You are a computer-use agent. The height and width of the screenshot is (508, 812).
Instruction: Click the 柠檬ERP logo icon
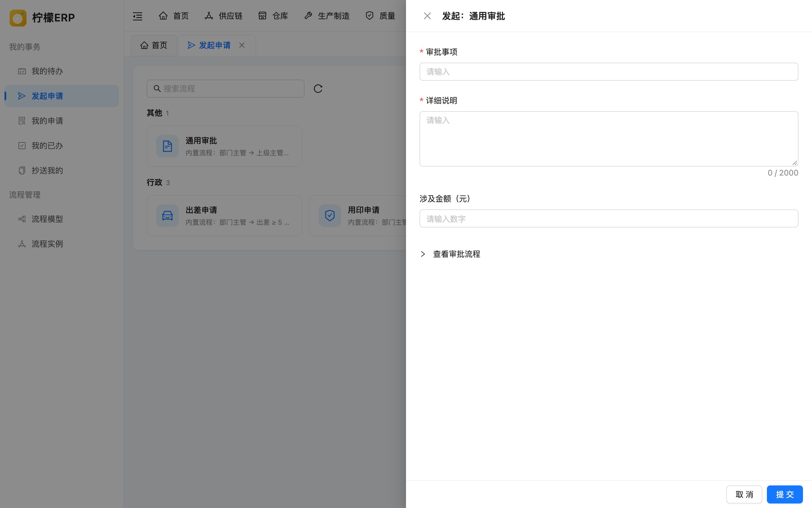(x=18, y=18)
